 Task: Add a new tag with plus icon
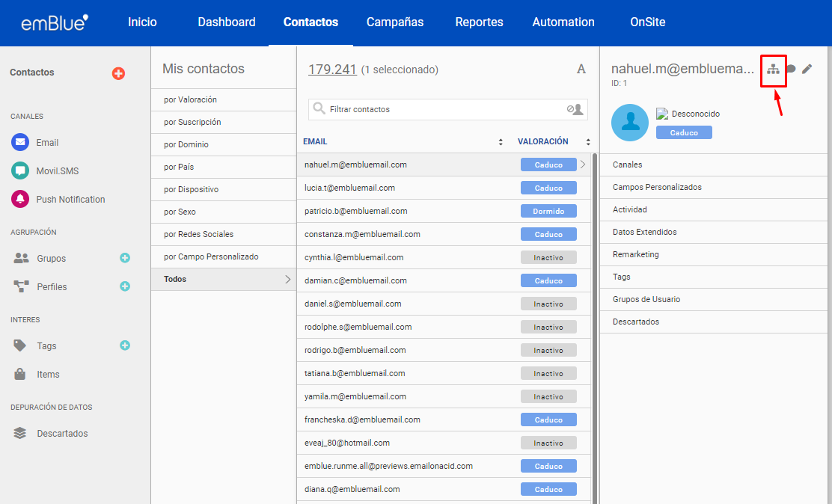point(125,345)
